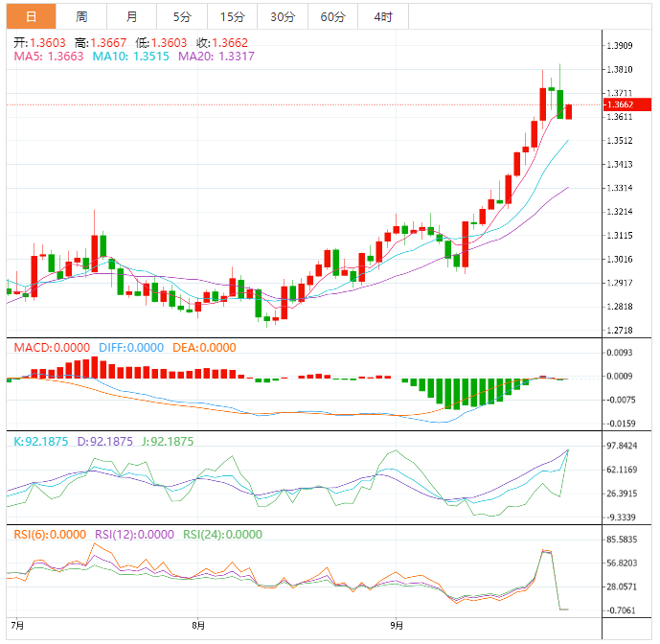Click the -9.3339 KDJ axis label
The height and width of the screenshot is (644, 660).
click(x=621, y=517)
